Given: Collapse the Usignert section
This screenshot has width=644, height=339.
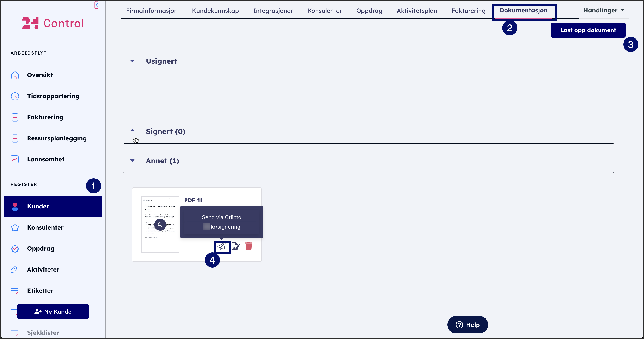Looking at the screenshot, I should (x=132, y=61).
